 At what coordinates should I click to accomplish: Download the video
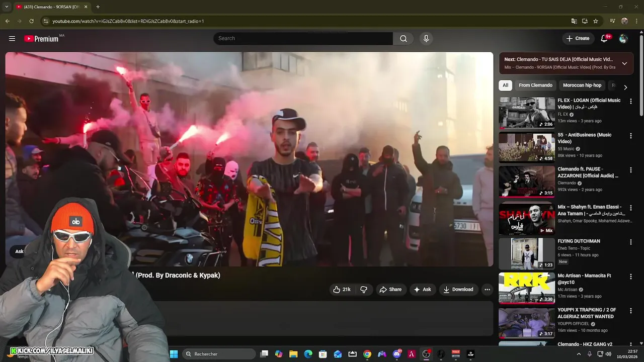tap(458, 290)
